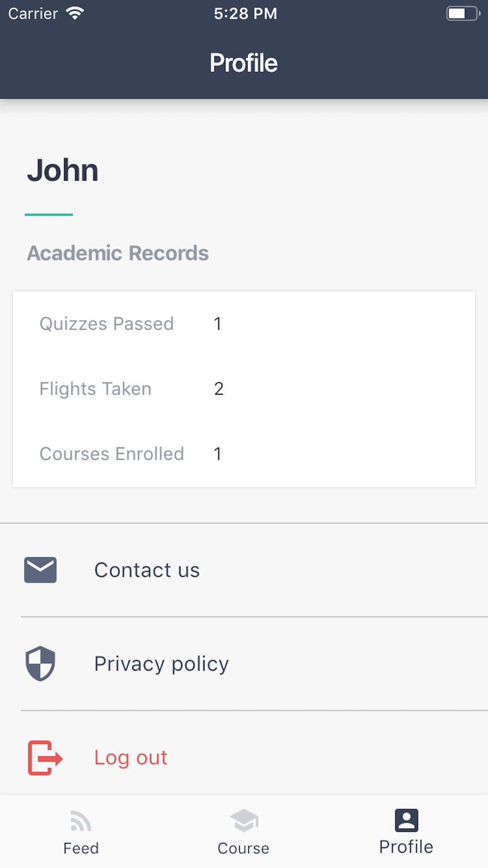The image size is (488, 868).
Task: Tap the Feed RSS icon
Action: pyautogui.click(x=81, y=821)
